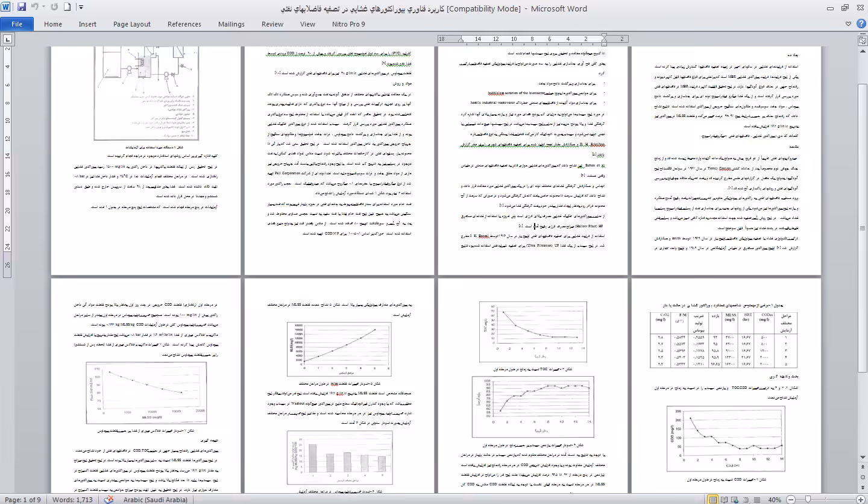Open the Insert ribbon tab

point(87,24)
